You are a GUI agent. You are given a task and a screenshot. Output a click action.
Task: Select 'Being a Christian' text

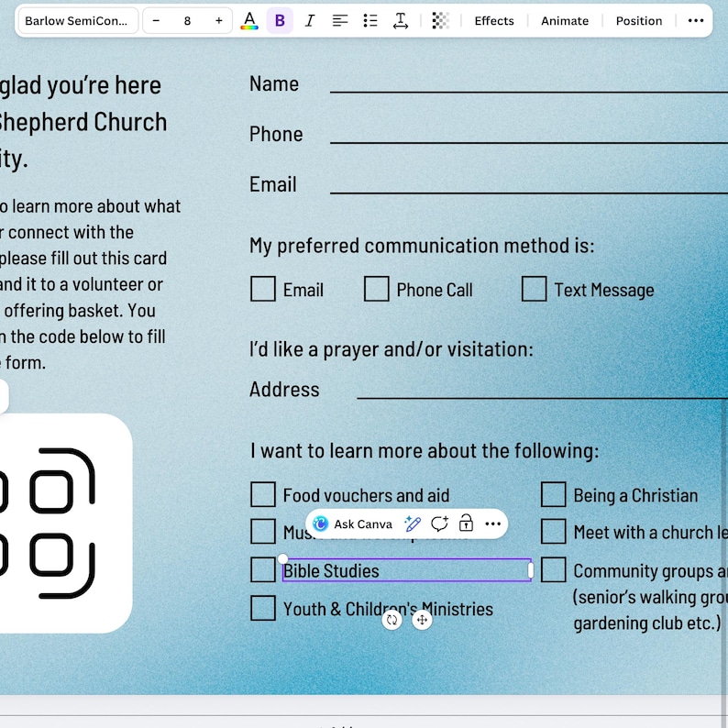635,495
